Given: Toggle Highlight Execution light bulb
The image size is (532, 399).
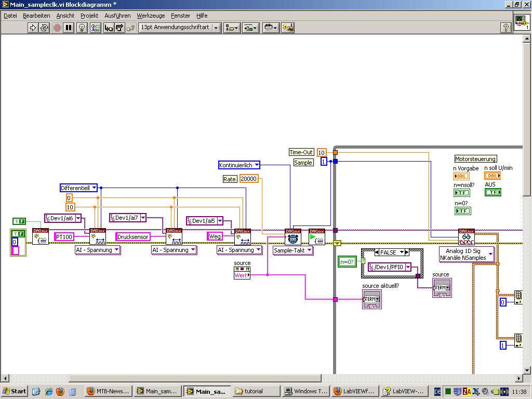Looking at the screenshot, I should [x=82, y=28].
